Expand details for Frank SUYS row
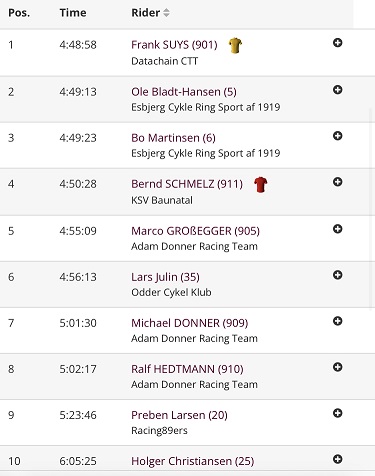This screenshot has width=375, height=476. point(337,43)
